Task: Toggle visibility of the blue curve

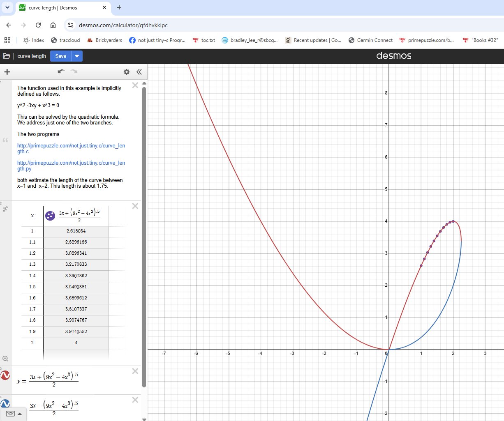Action: tap(5, 404)
